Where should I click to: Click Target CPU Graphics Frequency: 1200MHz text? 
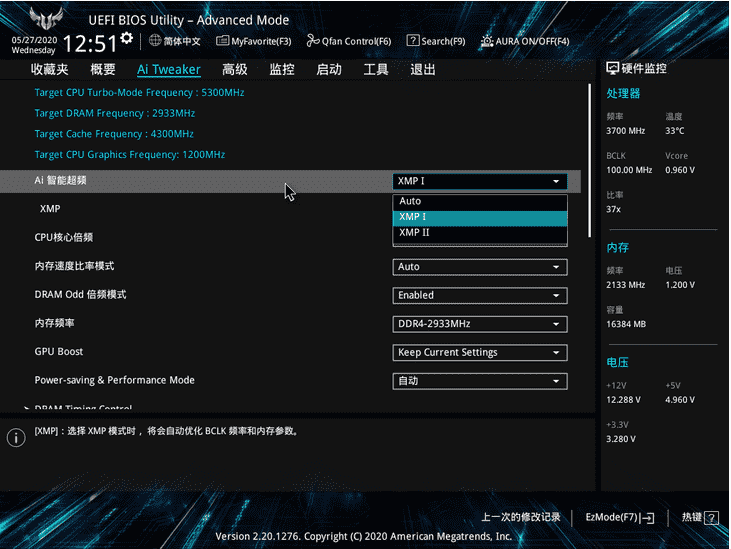point(130,154)
